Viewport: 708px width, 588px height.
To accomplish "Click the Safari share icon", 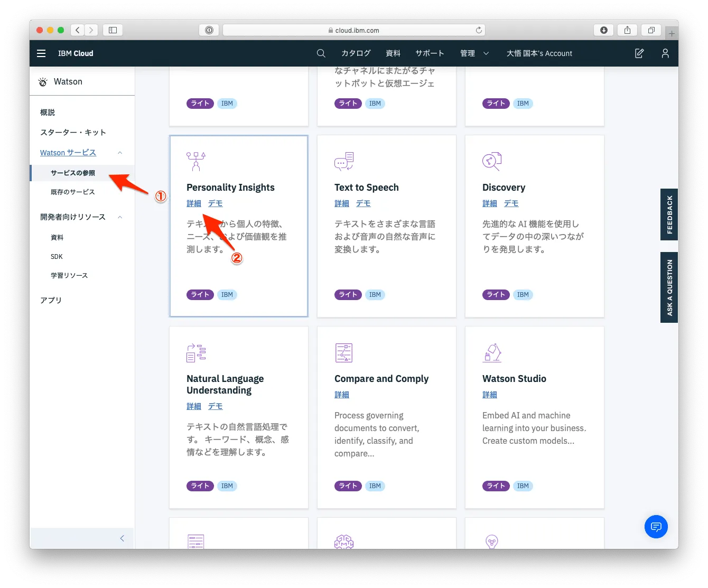I will click(x=627, y=30).
